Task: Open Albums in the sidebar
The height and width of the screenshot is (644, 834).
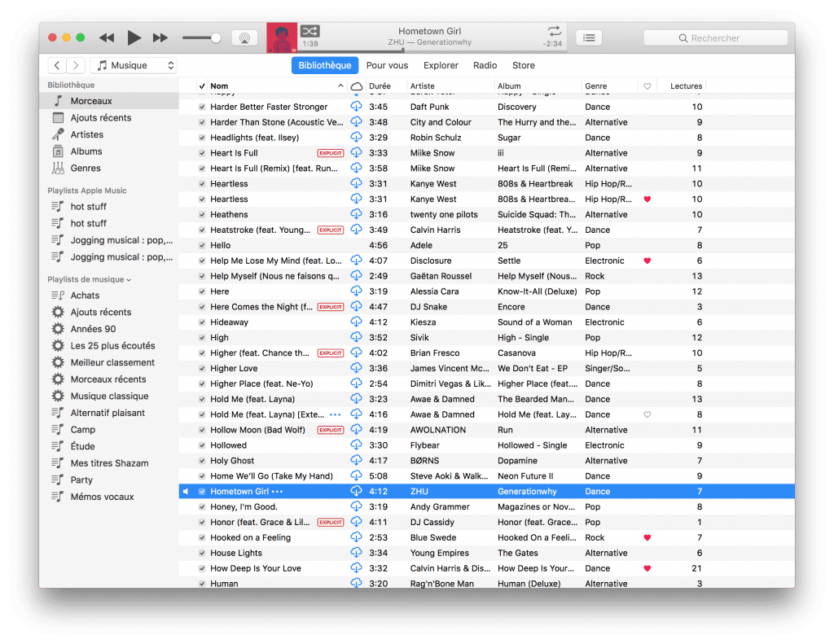Action: point(109,151)
